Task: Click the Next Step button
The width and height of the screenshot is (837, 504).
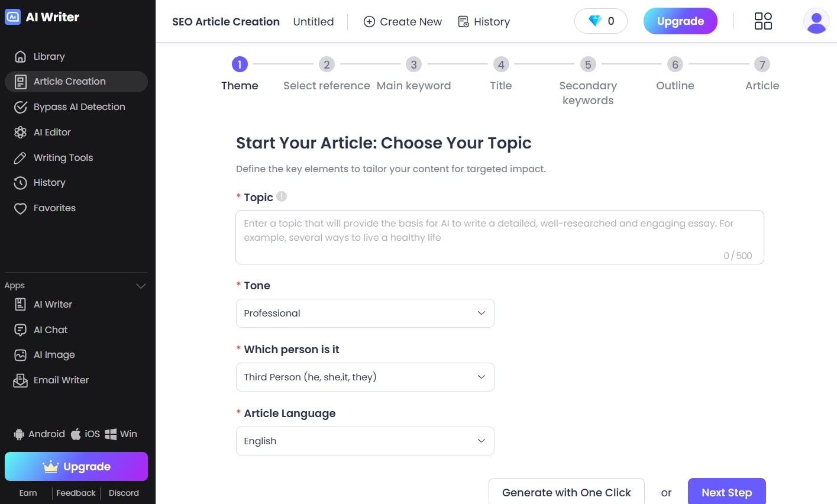Action: tap(726, 492)
